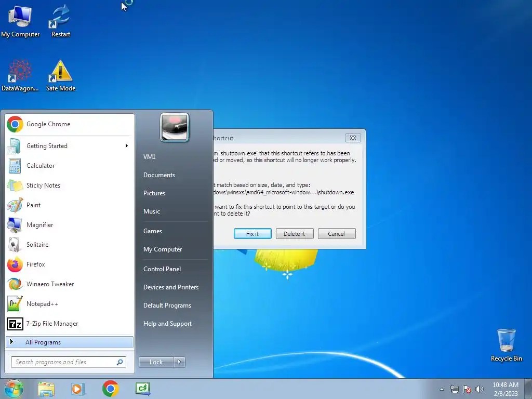Screen dimensions: 532x399
Task: Open the C# app on taskbar
Action: tap(142, 389)
